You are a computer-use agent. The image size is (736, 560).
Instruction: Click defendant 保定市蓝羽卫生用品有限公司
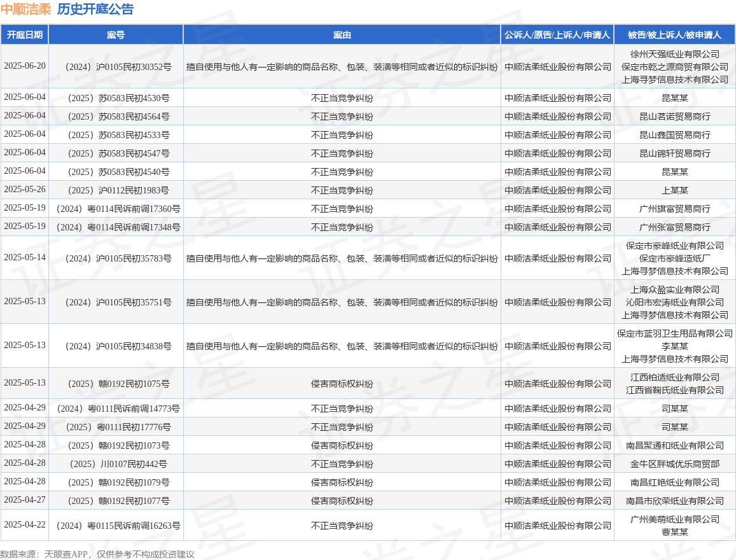pos(674,333)
